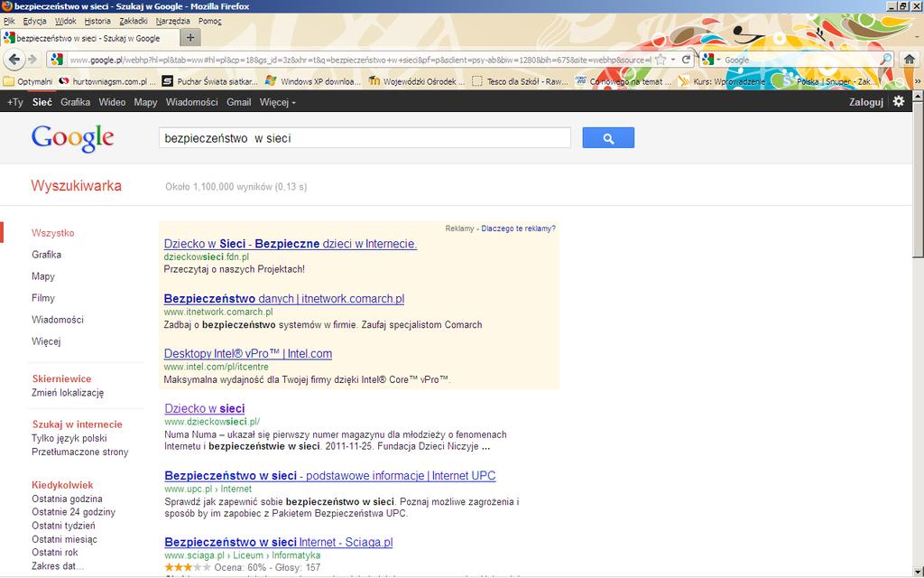The height and width of the screenshot is (578, 924).
Task: Open Co nowego na temat bookmark
Action: pyautogui.click(x=624, y=82)
